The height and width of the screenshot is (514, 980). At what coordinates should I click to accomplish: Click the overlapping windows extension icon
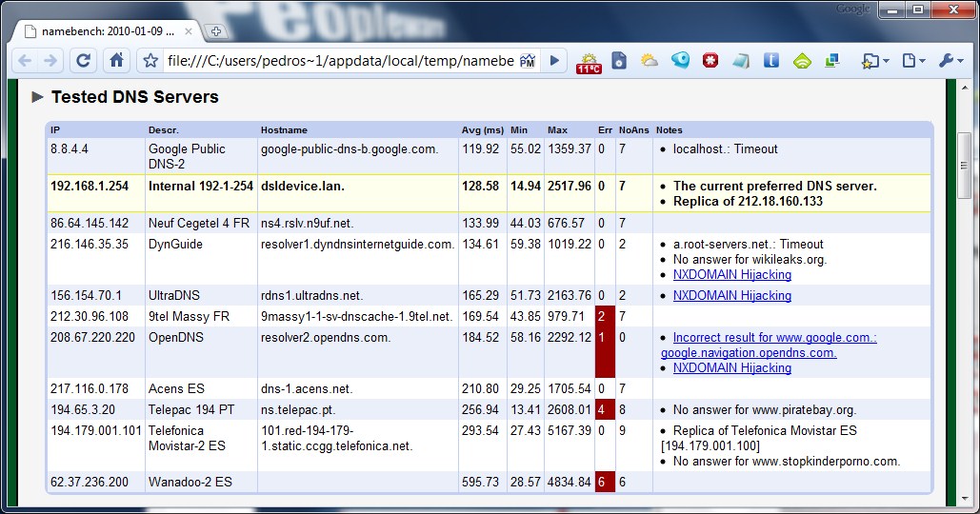click(831, 61)
